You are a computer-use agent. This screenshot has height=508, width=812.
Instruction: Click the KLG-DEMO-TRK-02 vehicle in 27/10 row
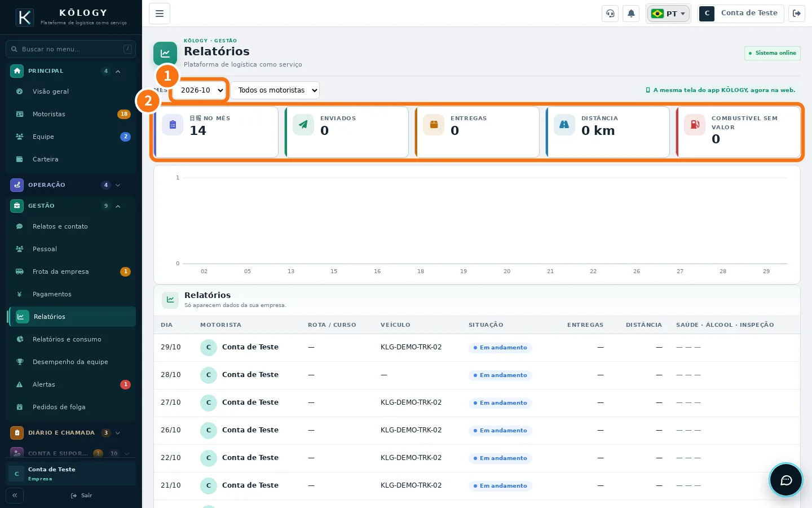click(x=411, y=402)
